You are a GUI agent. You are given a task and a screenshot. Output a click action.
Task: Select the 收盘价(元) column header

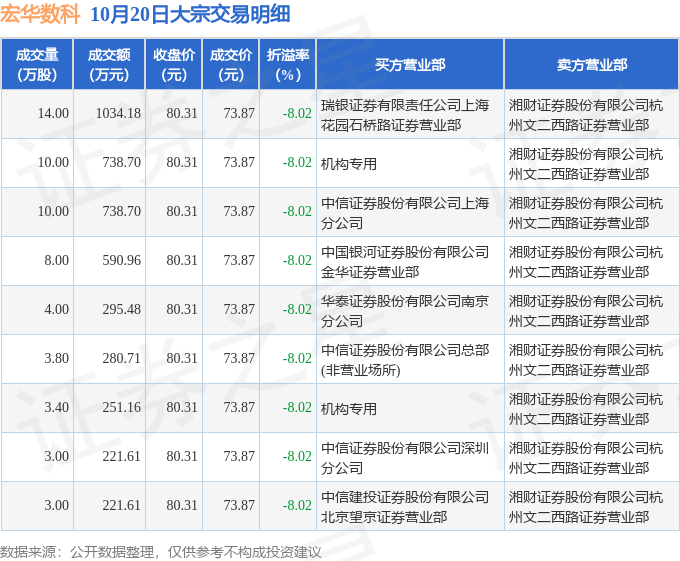pyautogui.click(x=173, y=65)
